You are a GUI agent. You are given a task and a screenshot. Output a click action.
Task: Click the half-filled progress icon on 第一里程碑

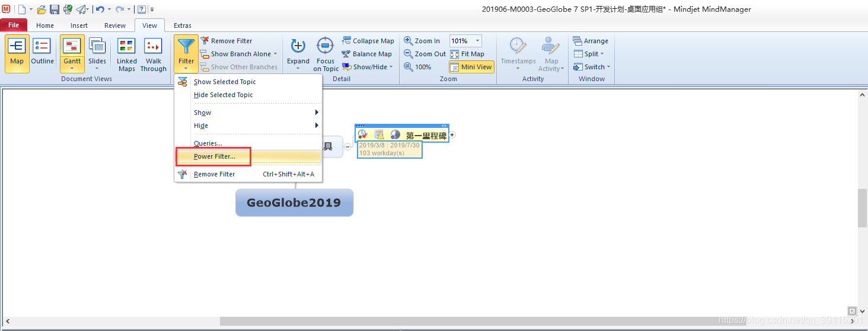[395, 135]
